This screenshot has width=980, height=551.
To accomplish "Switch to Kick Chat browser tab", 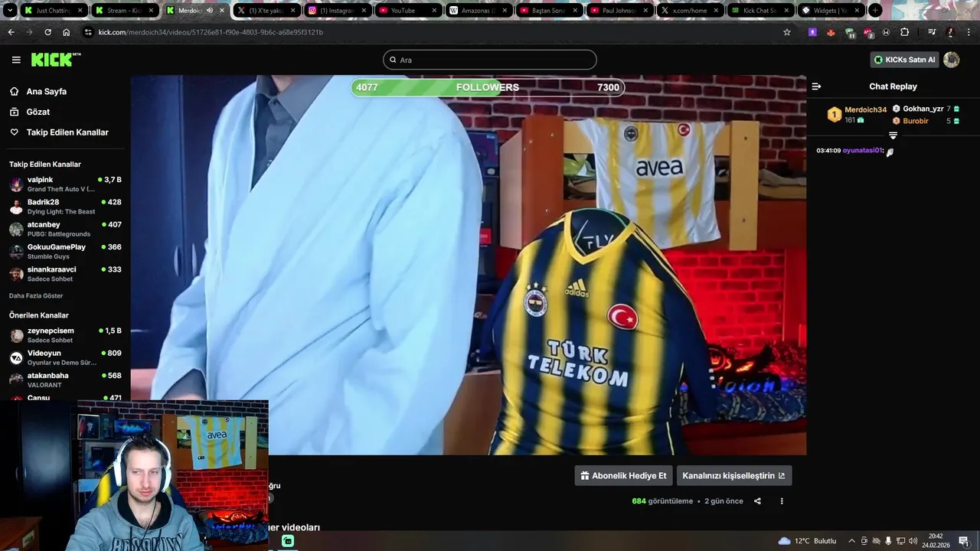I will click(x=762, y=11).
